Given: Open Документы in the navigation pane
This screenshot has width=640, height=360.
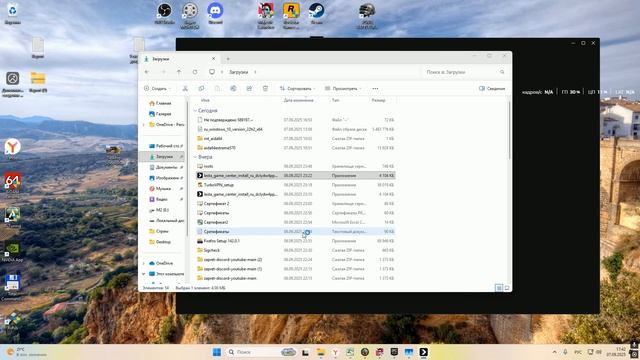Looking at the screenshot, I should (163, 167).
